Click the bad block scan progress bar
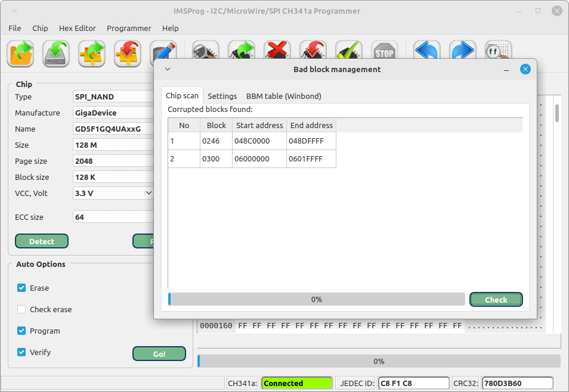 click(317, 300)
